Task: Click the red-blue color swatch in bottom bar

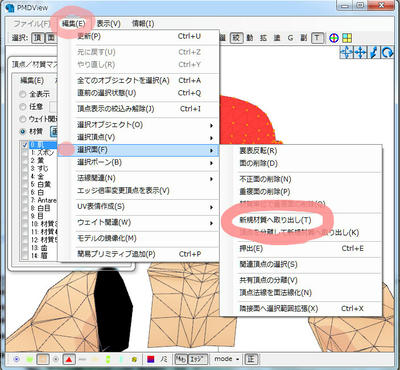Action: coord(151,359)
